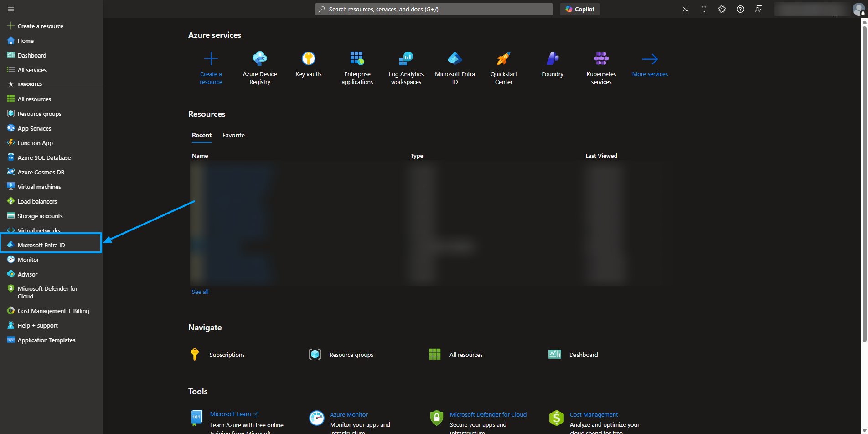Launch Cloud Shell from the top bar
Viewport: 868px width, 434px height.
[685, 9]
